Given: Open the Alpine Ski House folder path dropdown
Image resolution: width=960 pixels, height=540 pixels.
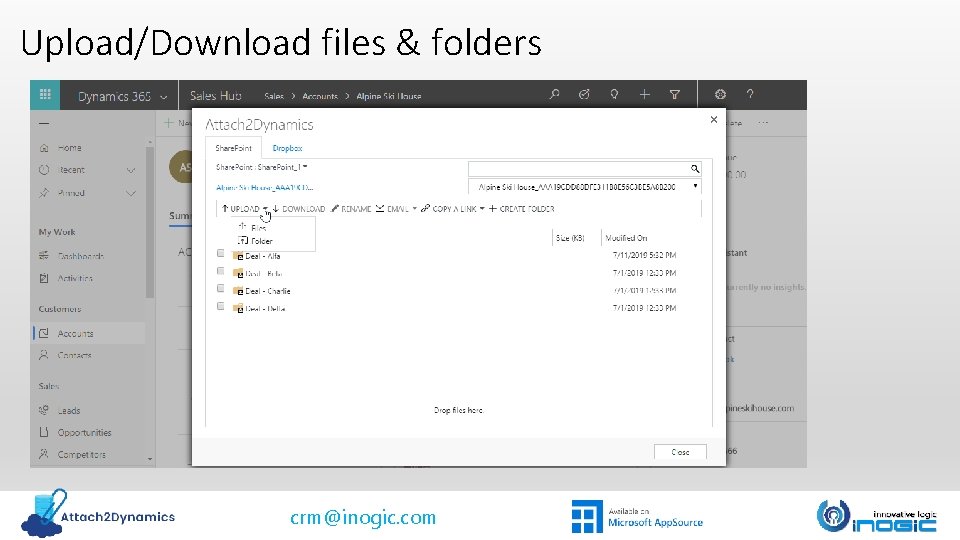Looking at the screenshot, I should tap(584, 187).
